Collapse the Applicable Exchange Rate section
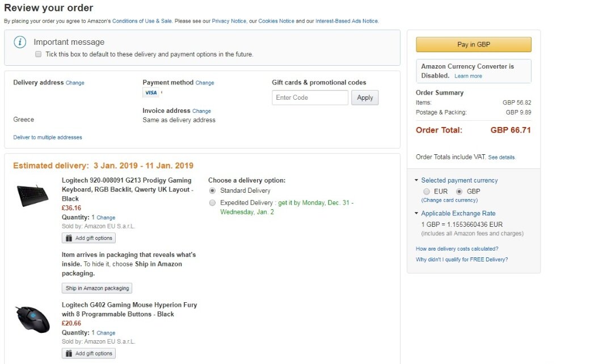The height and width of the screenshot is (364, 603). pos(416,213)
